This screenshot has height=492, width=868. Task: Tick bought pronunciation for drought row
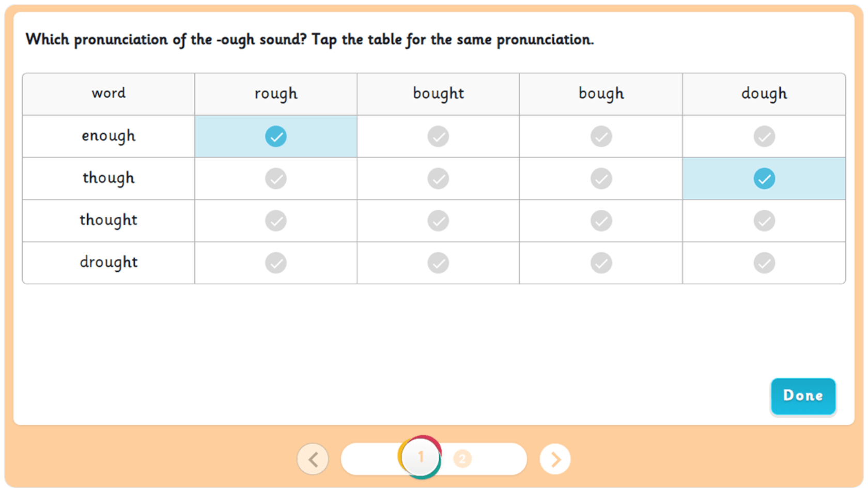438,263
